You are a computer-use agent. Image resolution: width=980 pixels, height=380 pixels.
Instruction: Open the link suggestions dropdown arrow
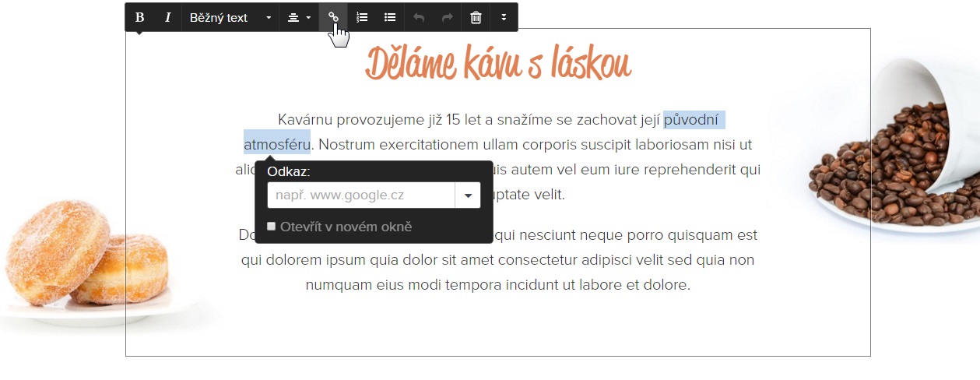pos(468,195)
